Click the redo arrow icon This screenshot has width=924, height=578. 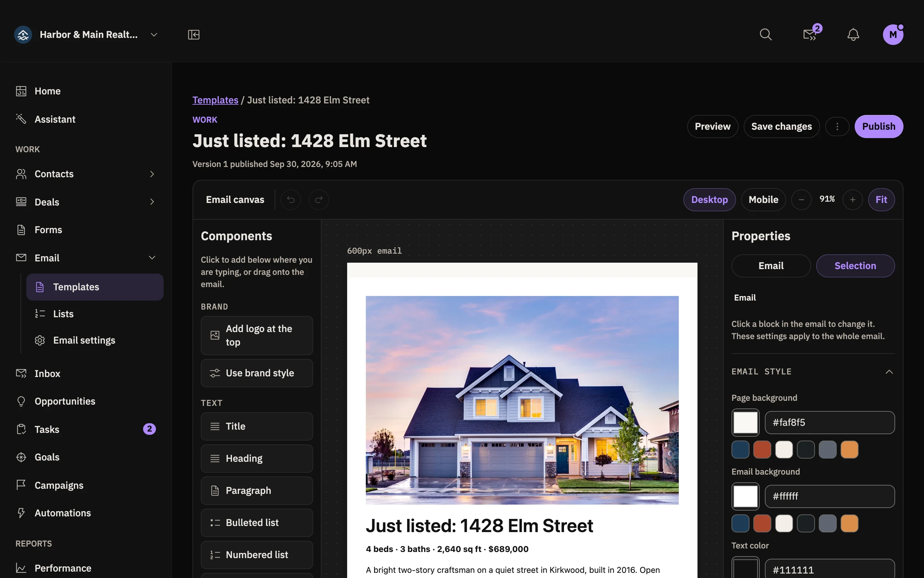(x=319, y=199)
